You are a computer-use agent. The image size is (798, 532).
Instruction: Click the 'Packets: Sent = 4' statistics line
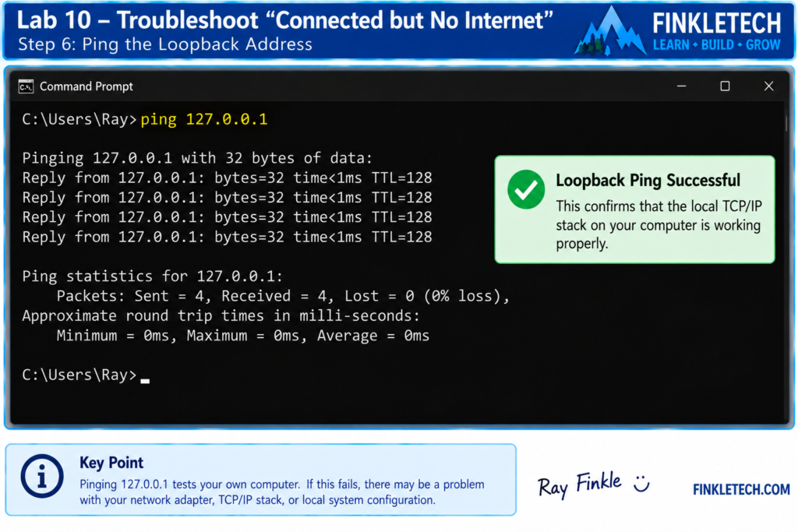tap(282, 296)
